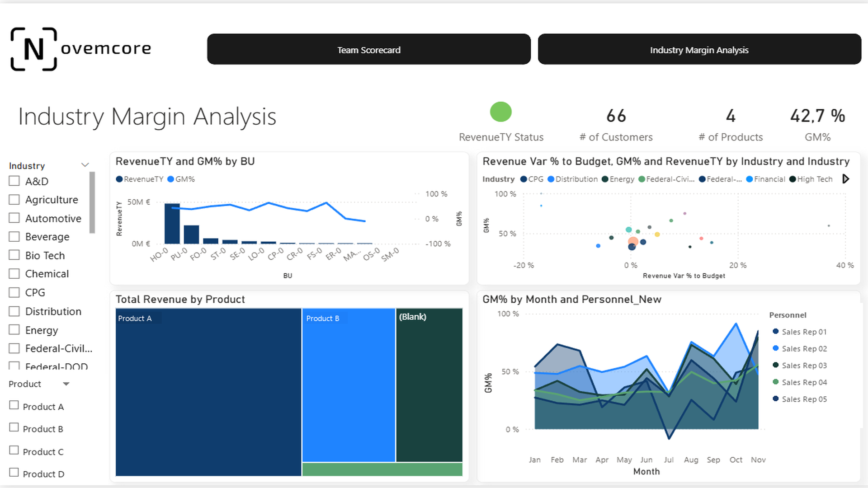Click the RevenueTY legend marker in BU chart
This screenshot has height=488, width=868.
tap(119, 179)
